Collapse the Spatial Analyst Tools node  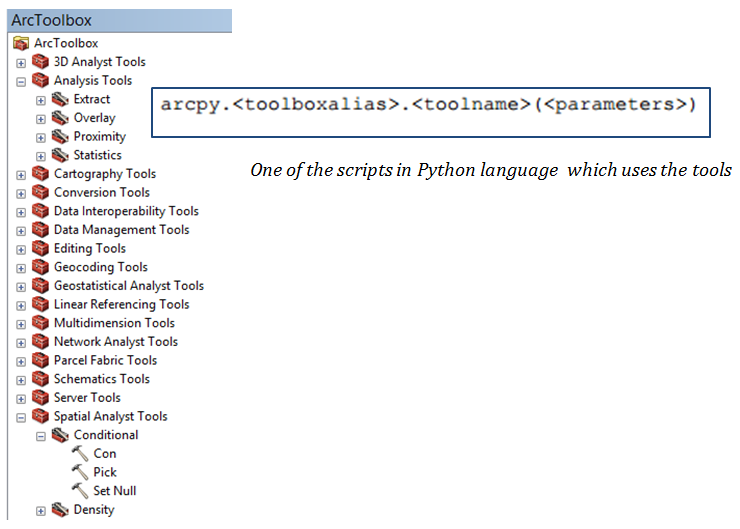click(21, 417)
